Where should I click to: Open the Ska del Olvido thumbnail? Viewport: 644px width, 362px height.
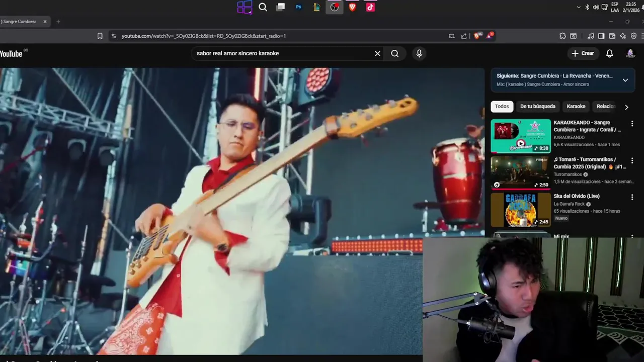pyautogui.click(x=521, y=210)
